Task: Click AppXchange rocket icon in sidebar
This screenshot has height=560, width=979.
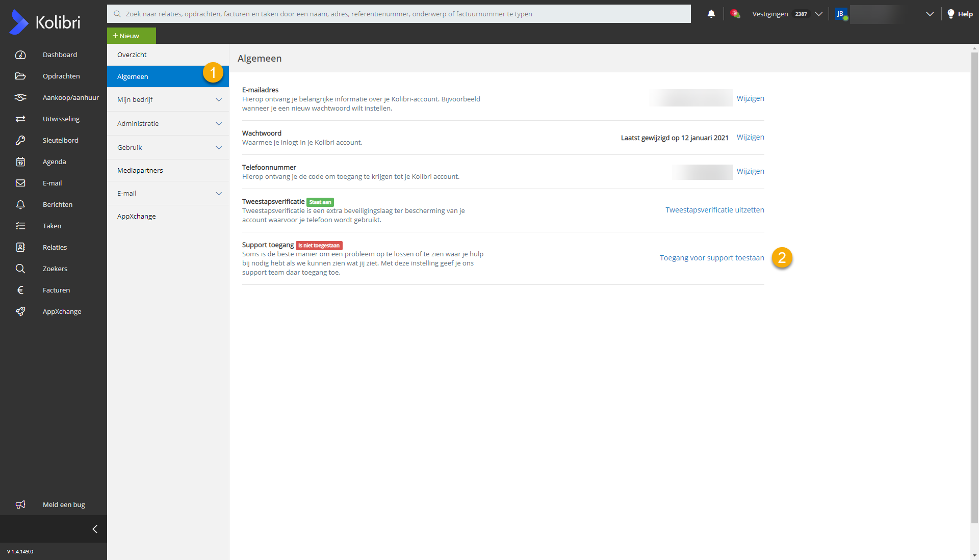Action: [20, 311]
